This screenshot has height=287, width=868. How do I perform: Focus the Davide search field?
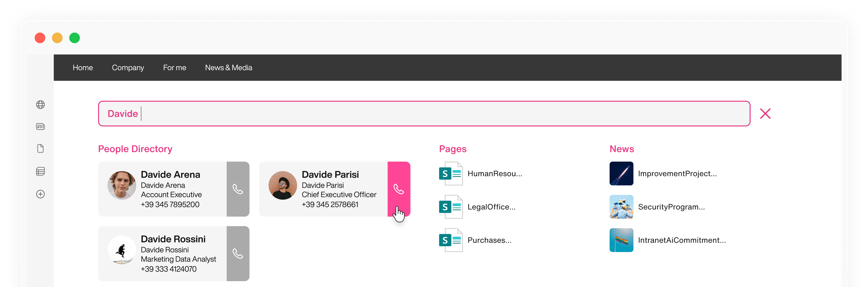point(424,114)
